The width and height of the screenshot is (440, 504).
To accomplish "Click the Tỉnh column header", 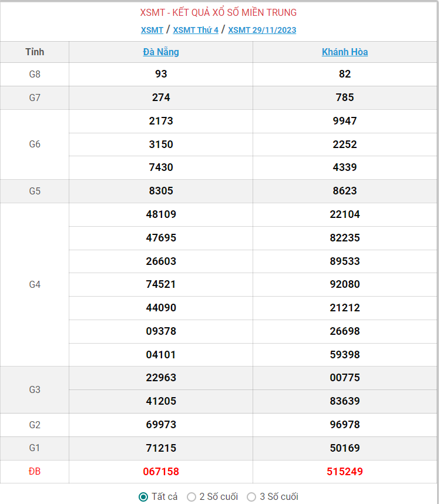I will (35, 52).
